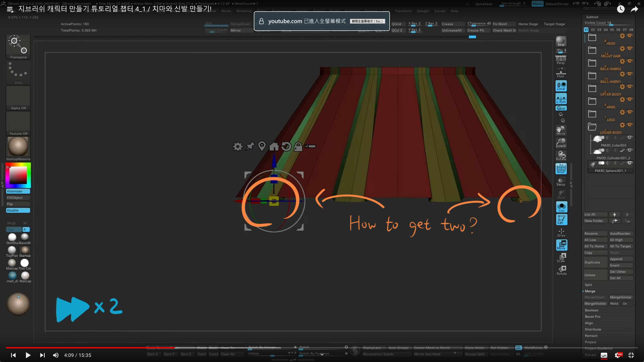Screen dimensions: 644x362
Task: Open the Zplugin menu
Action: click(x=423, y=11)
